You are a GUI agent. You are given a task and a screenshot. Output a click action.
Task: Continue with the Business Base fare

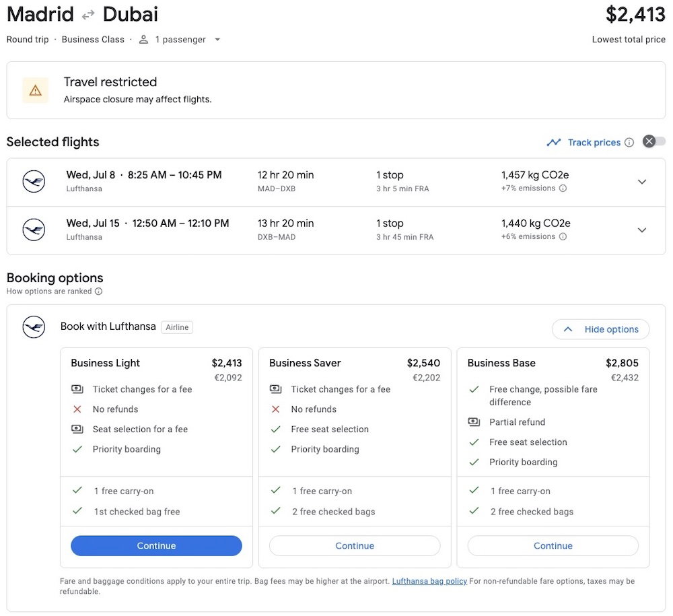click(x=553, y=546)
